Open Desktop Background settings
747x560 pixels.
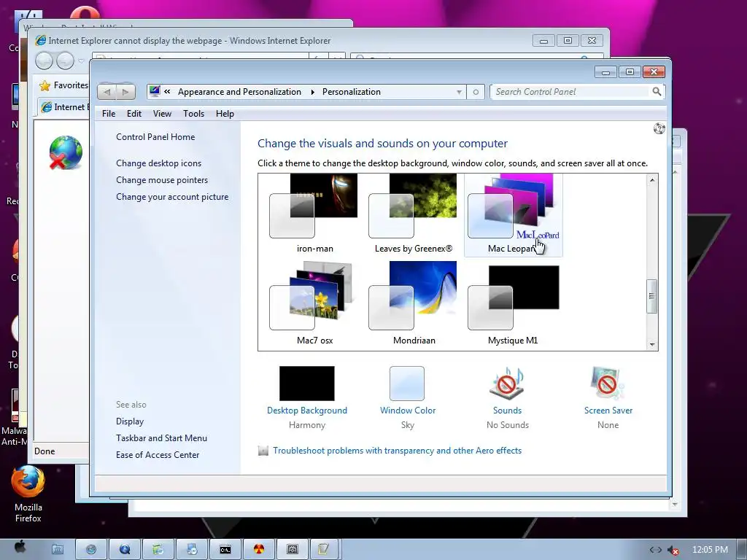click(x=307, y=384)
